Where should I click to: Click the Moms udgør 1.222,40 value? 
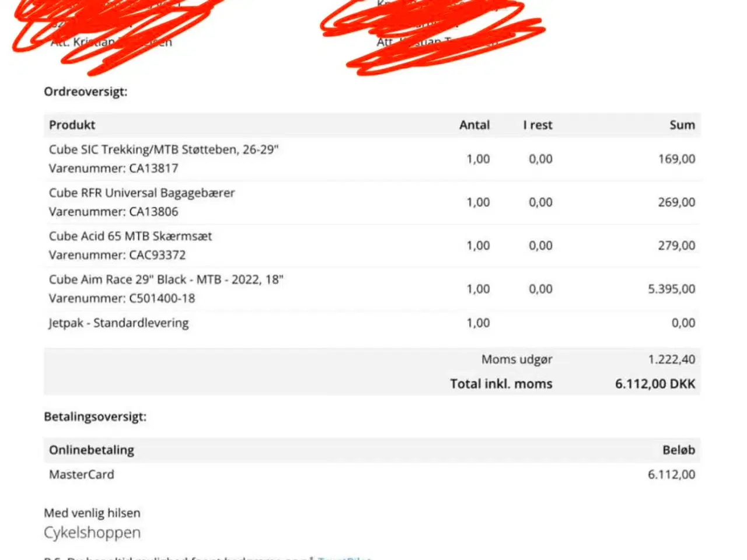pyautogui.click(x=671, y=359)
